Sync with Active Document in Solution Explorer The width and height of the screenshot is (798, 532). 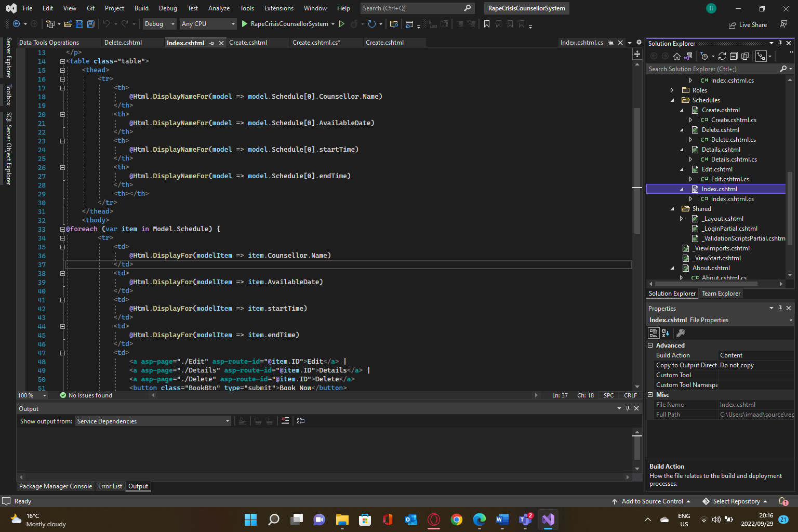click(722, 56)
